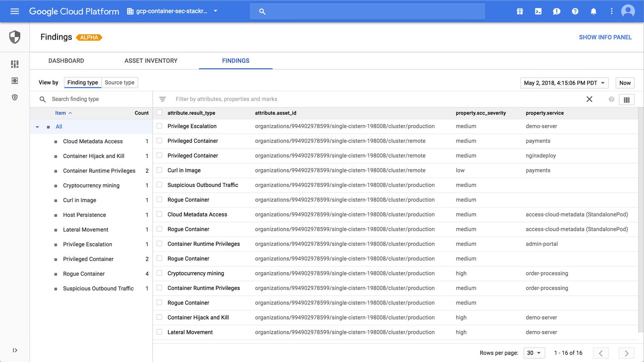Open the help question mark icon
The width and height of the screenshot is (644, 362).
[x=575, y=11]
